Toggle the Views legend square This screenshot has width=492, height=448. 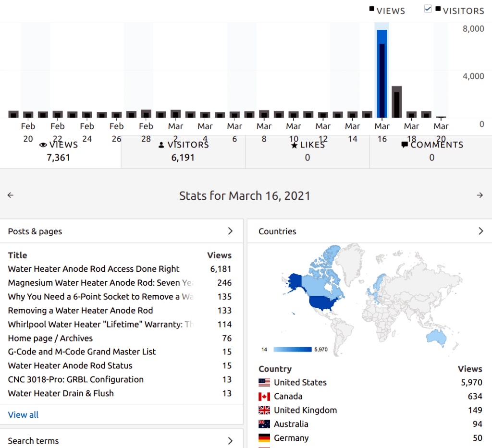(x=371, y=9)
